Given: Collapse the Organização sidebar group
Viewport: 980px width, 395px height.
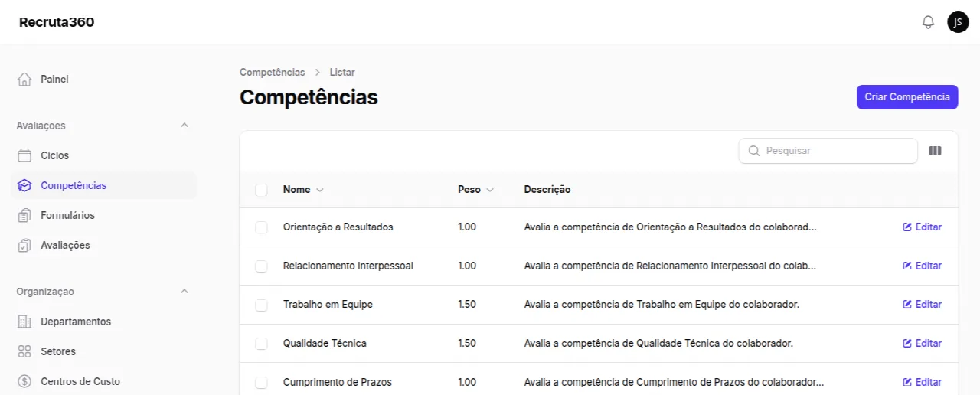Looking at the screenshot, I should point(184,291).
